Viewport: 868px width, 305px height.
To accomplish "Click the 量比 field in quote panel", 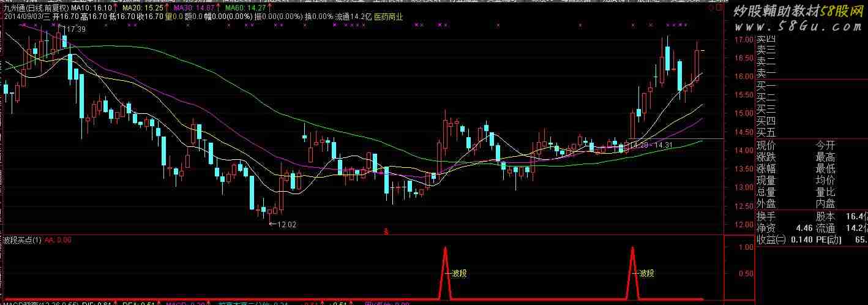I will 826,192.
